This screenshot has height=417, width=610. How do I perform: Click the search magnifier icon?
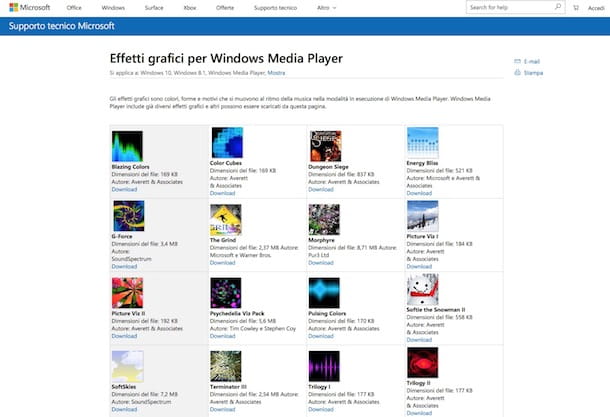click(557, 7)
